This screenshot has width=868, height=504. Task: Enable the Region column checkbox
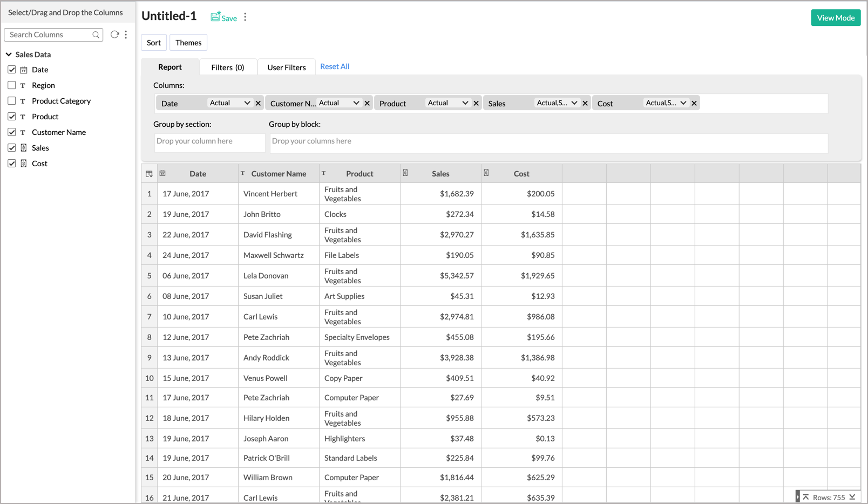(12, 85)
